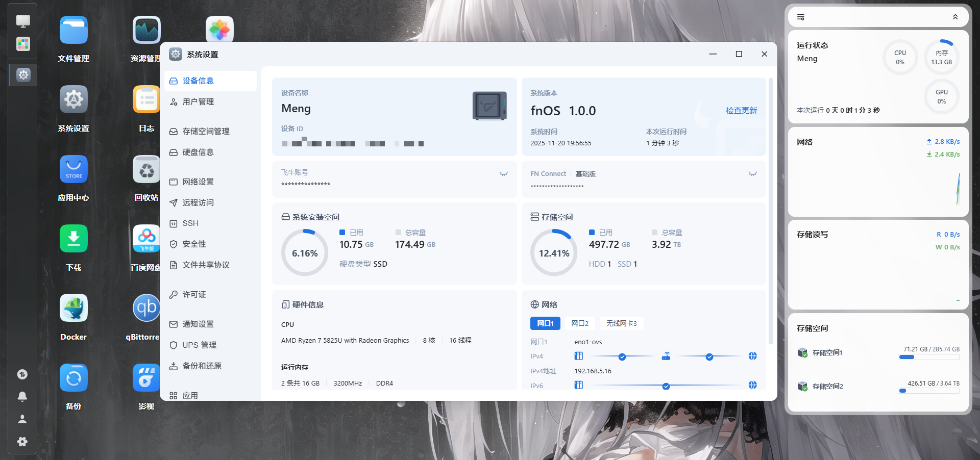Viewport: 980px width, 460px height.
Task: Open the task activity icon in dock
Action: pos(22,374)
